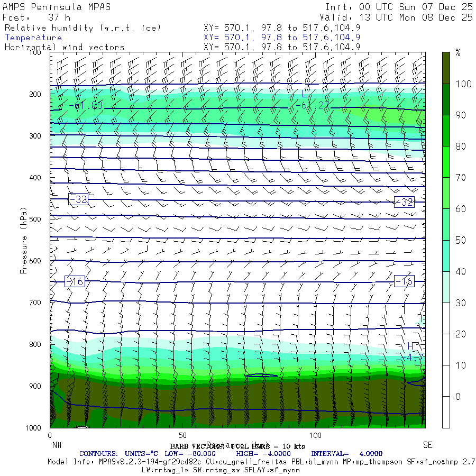The width and height of the screenshot is (476, 476).
Task: Click the left '-32' temperature contour label
Action: (x=78, y=199)
